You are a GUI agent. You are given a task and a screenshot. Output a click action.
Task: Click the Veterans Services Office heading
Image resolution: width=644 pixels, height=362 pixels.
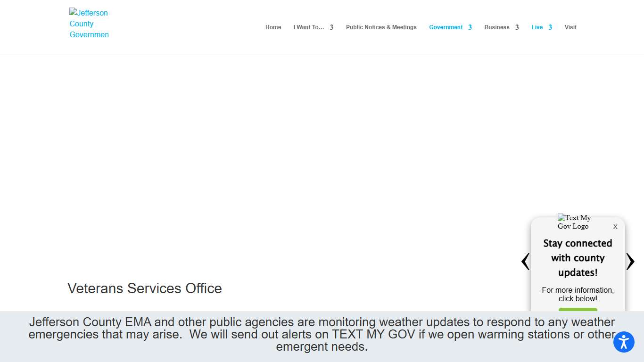click(x=145, y=288)
